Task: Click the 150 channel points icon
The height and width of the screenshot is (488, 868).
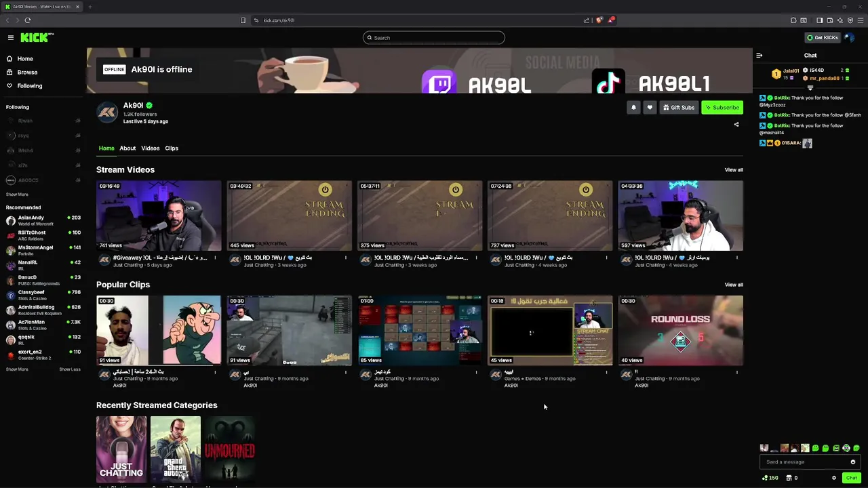Action: [770, 478]
